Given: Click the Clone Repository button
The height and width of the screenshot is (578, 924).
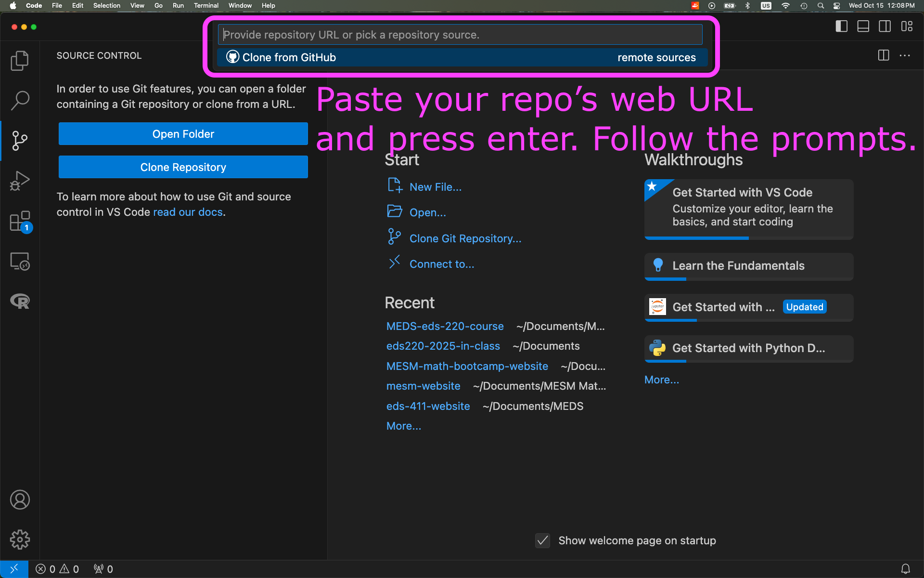Looking at the screenshot, I should pyautogui.click(x=183, y=167).
